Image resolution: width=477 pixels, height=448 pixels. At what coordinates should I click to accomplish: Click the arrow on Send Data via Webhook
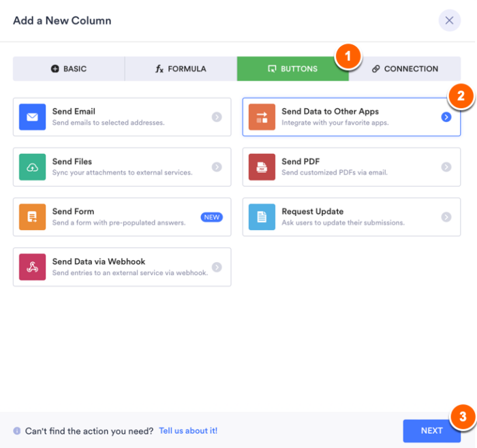coord(217,267)
